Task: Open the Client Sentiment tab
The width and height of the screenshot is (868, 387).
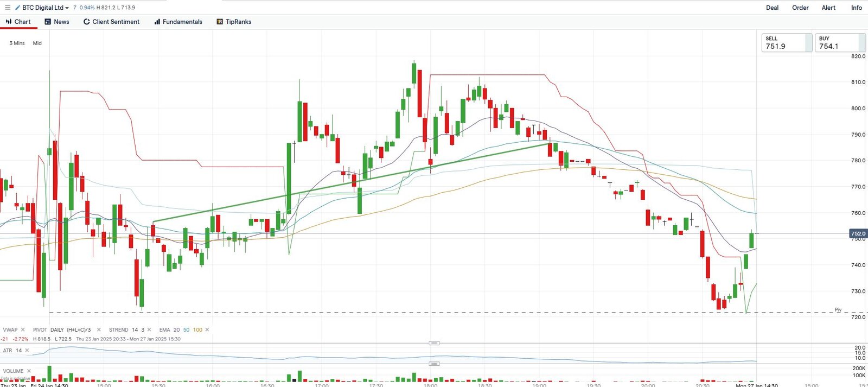Action: point(111,22)
